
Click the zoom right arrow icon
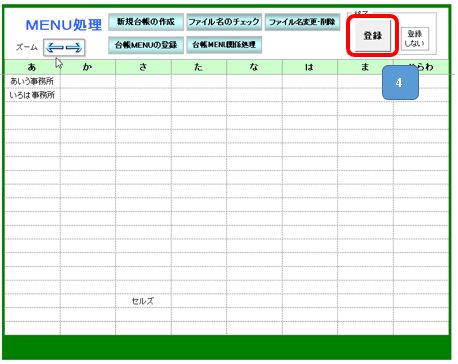pyautogui.click(x=73, y=48)
